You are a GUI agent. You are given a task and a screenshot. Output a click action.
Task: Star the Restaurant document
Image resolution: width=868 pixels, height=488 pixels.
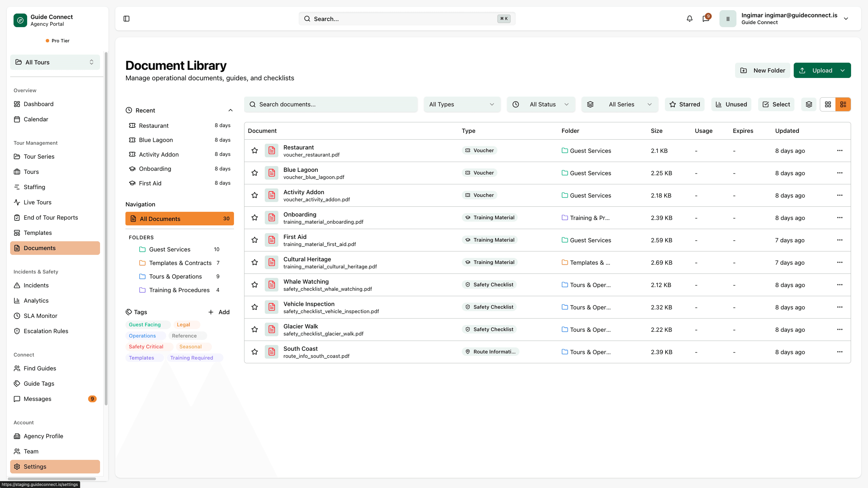tap(255, 150)
